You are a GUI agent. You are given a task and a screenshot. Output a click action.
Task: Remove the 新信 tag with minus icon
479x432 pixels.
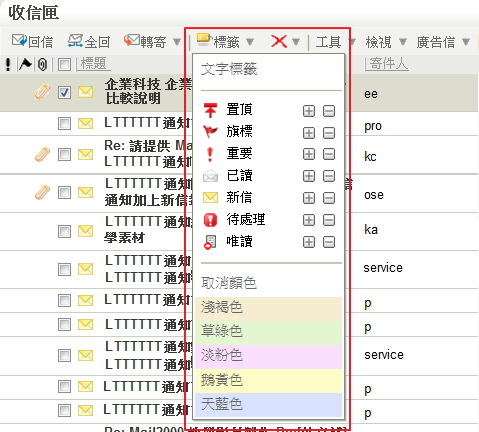[329, 198]
